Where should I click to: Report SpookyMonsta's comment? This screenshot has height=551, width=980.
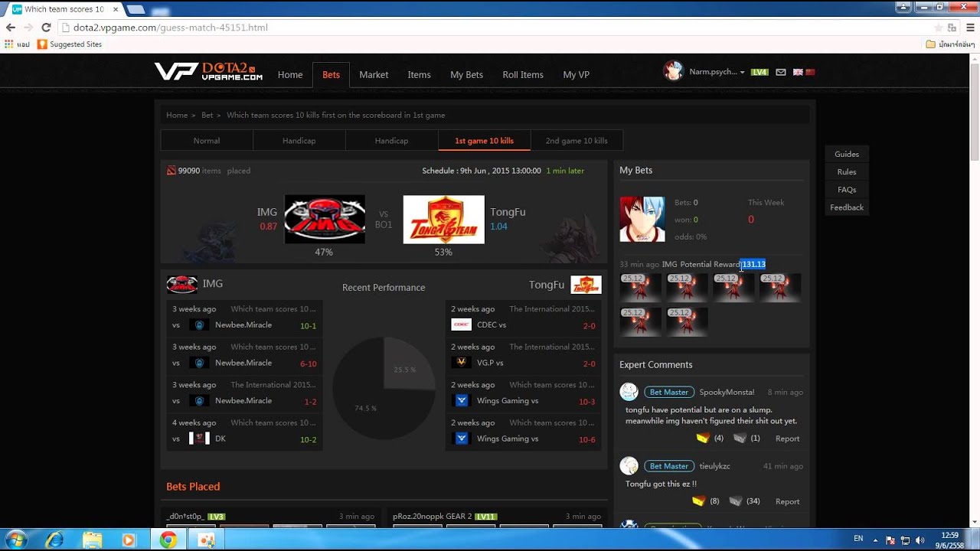[x=787, y=439]
